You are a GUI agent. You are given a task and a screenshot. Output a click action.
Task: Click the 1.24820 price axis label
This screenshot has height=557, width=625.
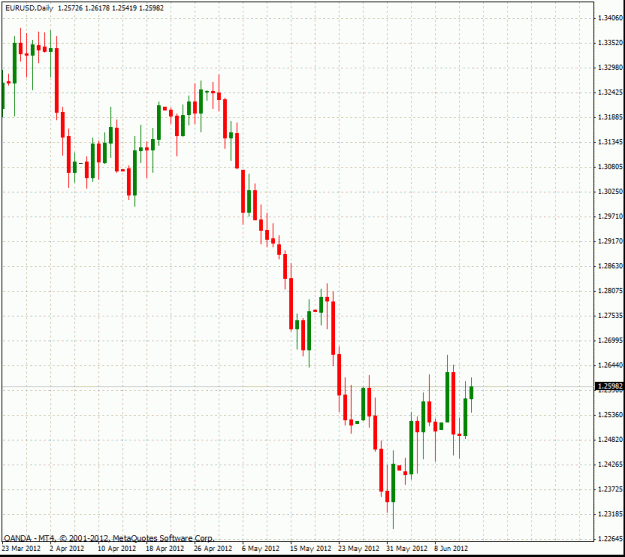tap(610, 439)
